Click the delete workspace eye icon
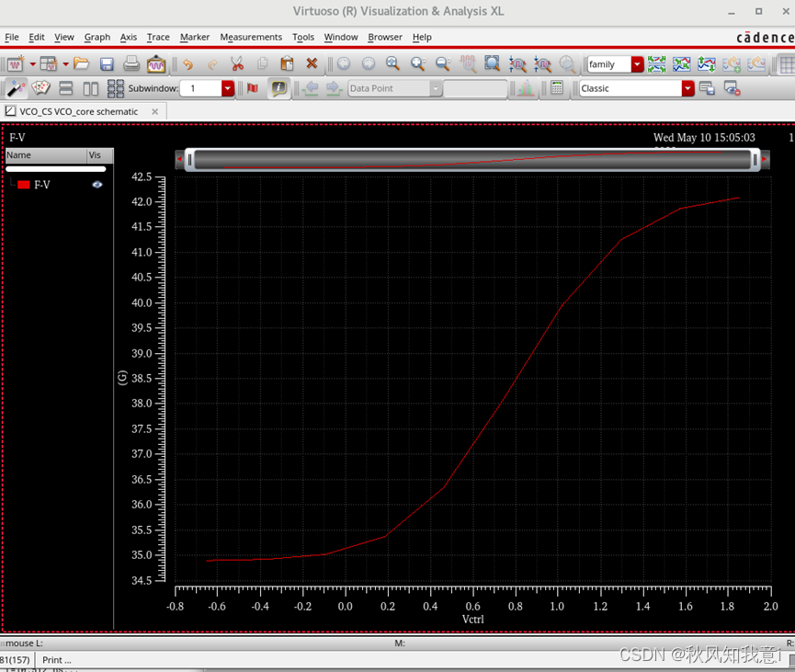The width and height of the screenshot is (795, 672). point(732,88)
